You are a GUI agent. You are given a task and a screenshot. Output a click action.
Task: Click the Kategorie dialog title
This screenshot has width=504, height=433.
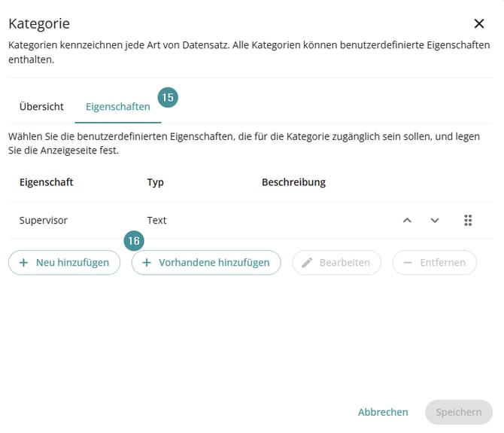[39, 24]
